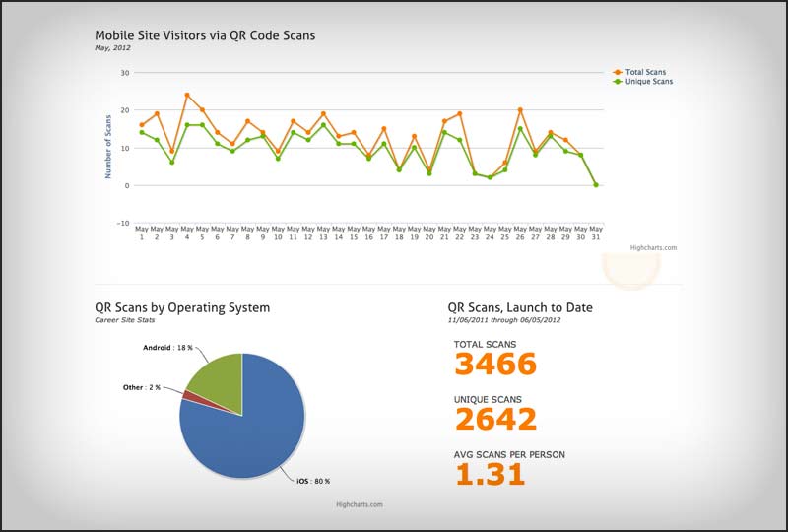Click the unique scans value 2642
Screen dimensions: 788x532
[x=494, y=420]
